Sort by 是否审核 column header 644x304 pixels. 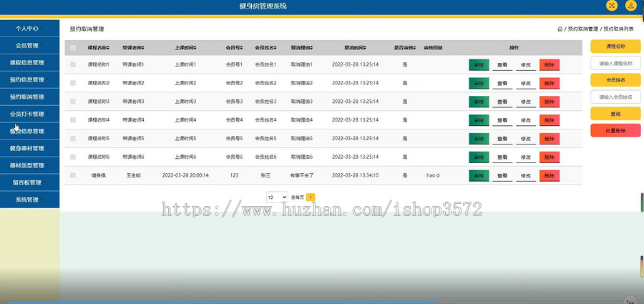point(406,48)
